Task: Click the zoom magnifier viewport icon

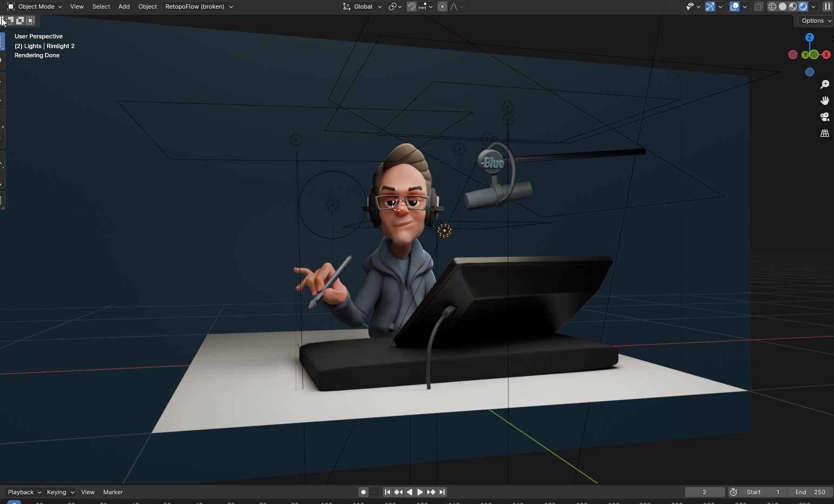Action: click(825, 84)
